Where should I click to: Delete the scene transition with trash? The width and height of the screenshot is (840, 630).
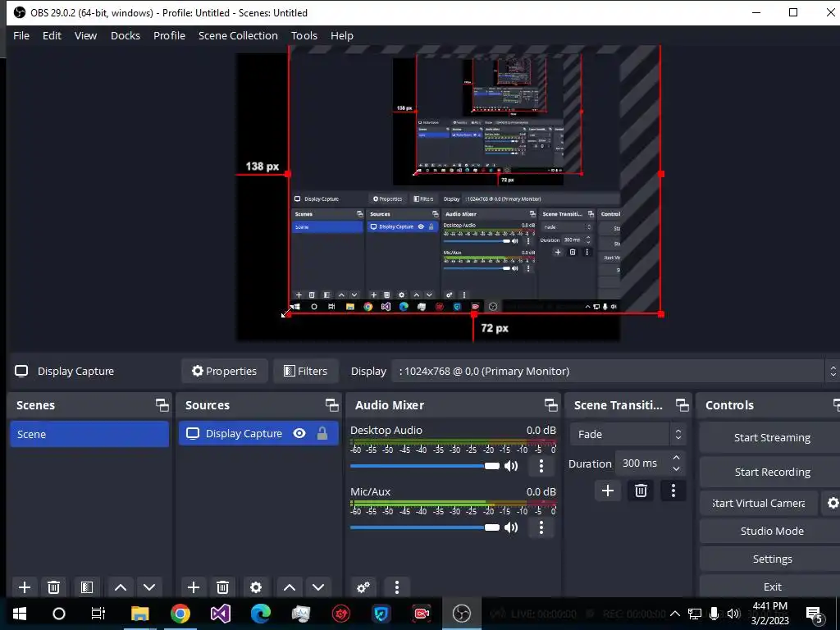(x=641, y=491)
